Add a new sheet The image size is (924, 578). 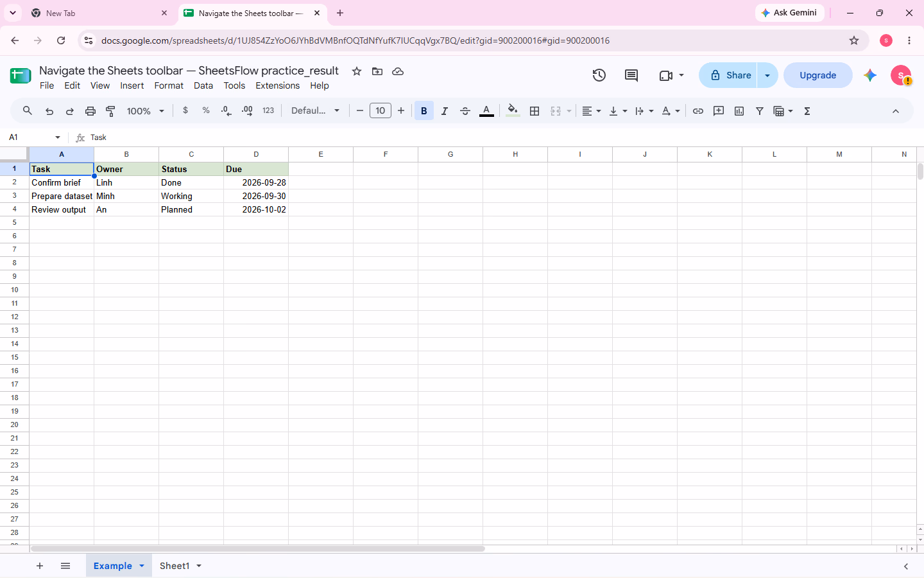40,566
